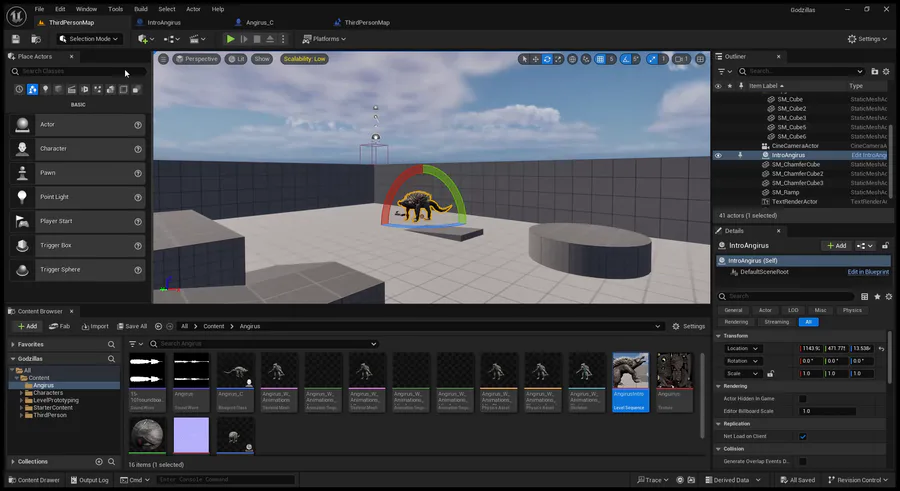Activate the viewport Select mode arrow

coord(524,59)
